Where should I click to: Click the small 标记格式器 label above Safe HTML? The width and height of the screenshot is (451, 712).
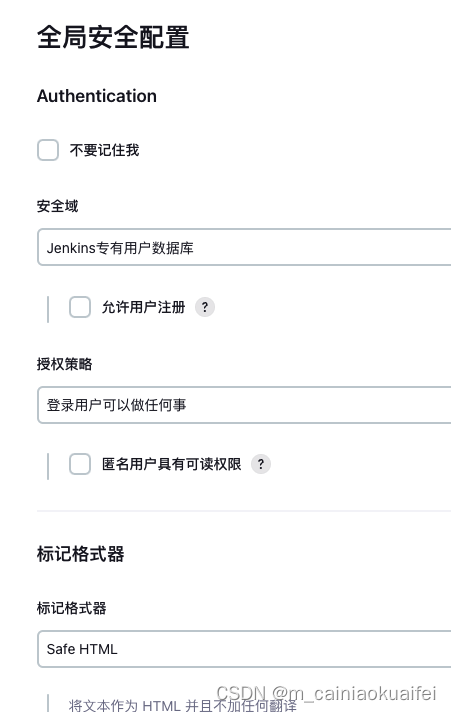pos(72,608)
